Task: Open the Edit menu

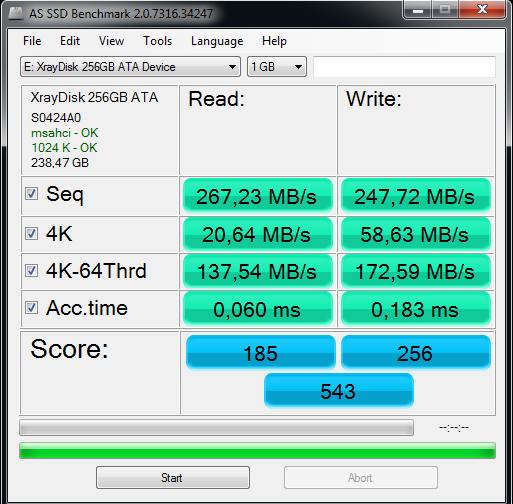Action: (x=70, y=41)
